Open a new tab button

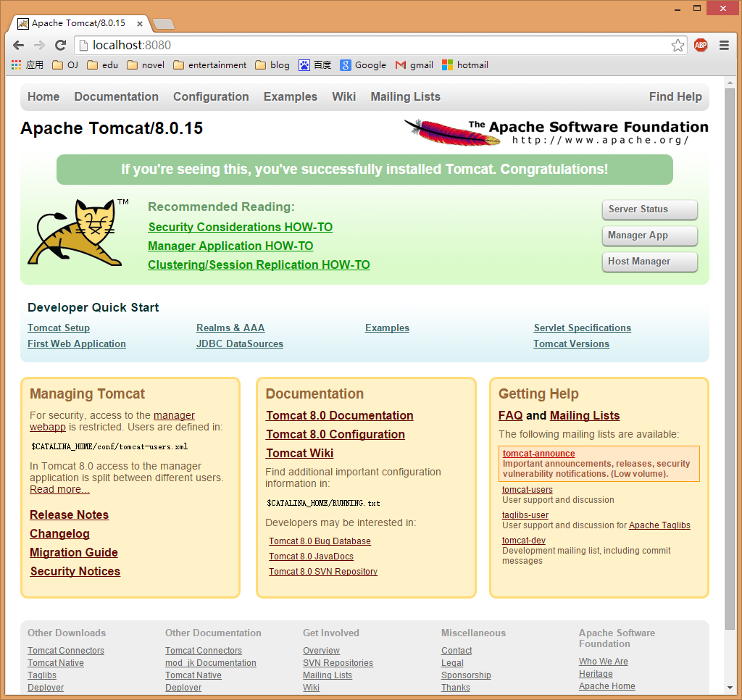(x=164, y=24)
